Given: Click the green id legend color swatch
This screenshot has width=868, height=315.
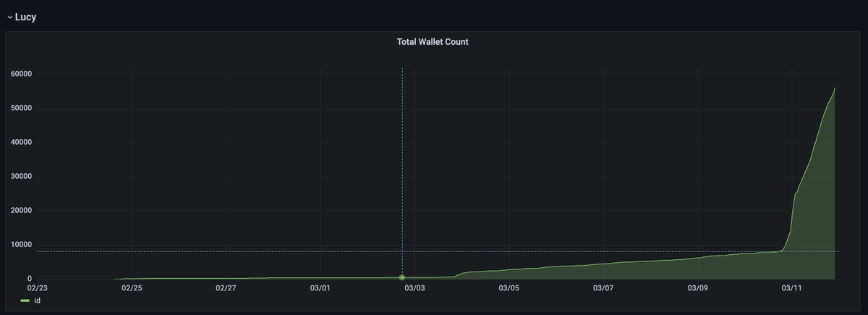Looking at the screenshot, I should pos(25,301).
